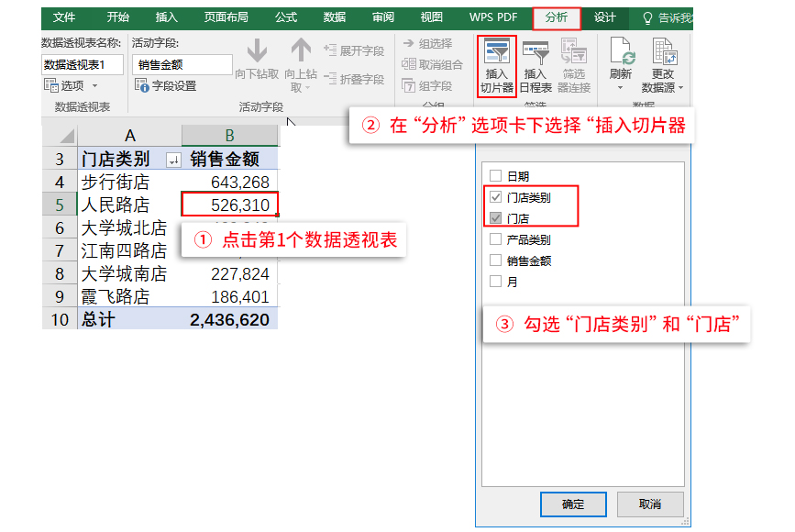Check the 日期 field checkbox

click(x=496, y=176)
